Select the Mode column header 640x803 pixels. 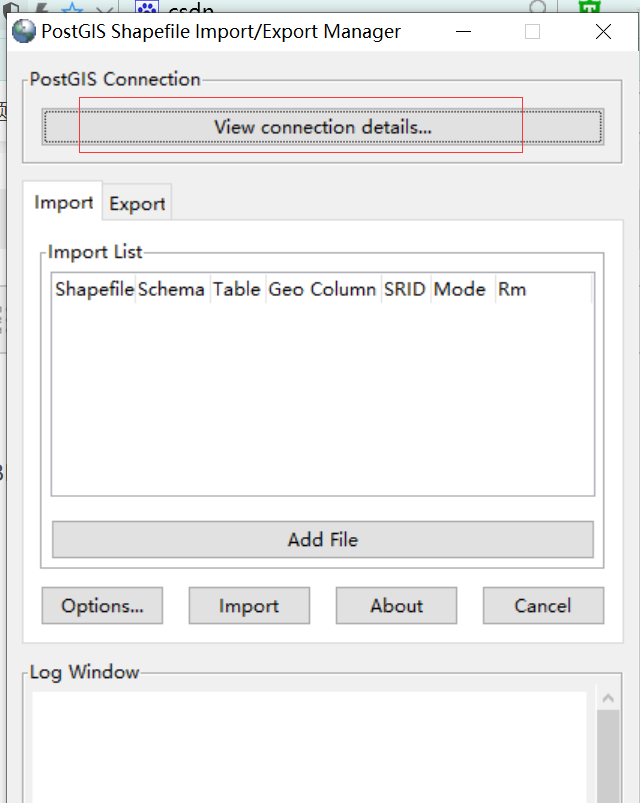coord(463,289)
